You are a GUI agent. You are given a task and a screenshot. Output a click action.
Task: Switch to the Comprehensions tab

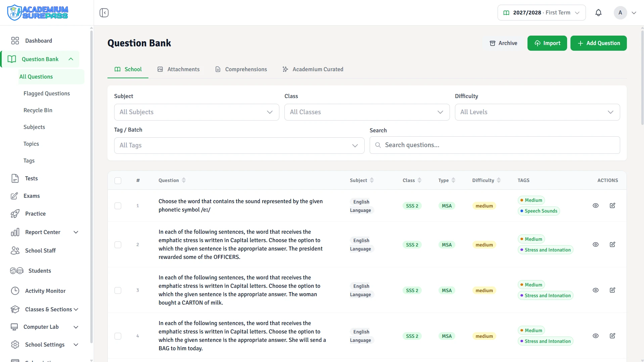coord(241,69)
